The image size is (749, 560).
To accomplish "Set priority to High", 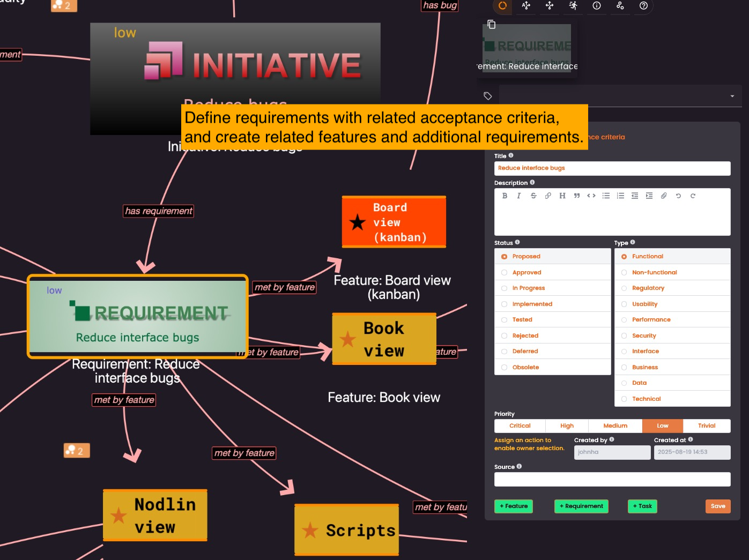I will (567, 426).
